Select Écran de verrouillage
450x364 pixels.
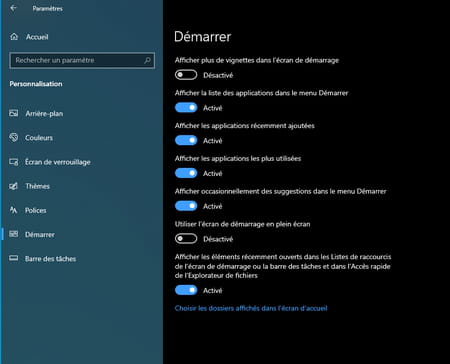click(58, 162)
